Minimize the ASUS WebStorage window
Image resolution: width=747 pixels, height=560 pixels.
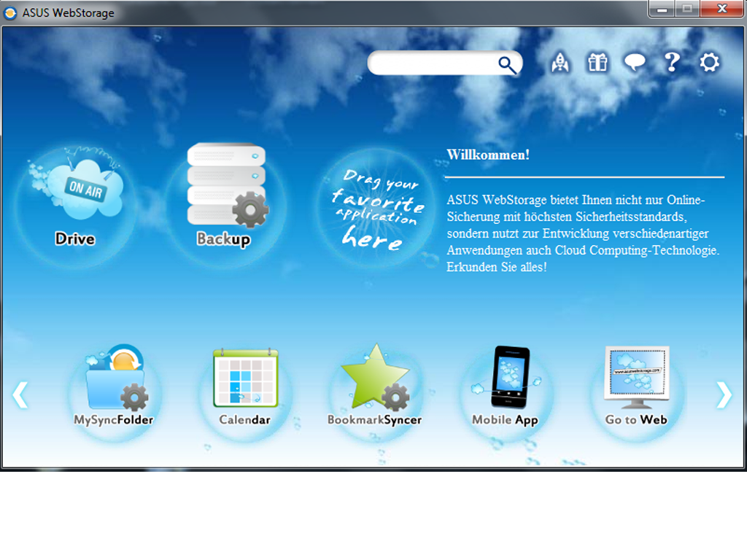pyautogui.click(x=662, y=9)
